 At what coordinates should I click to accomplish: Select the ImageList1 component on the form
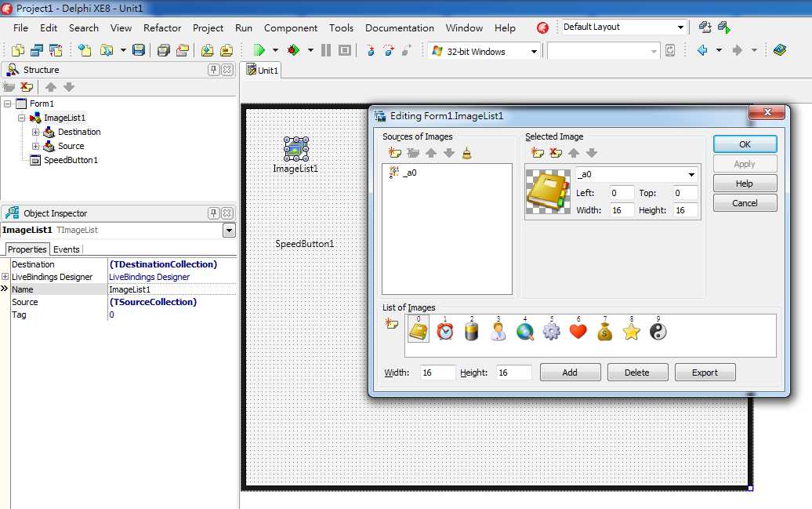[x=296, y=149]
